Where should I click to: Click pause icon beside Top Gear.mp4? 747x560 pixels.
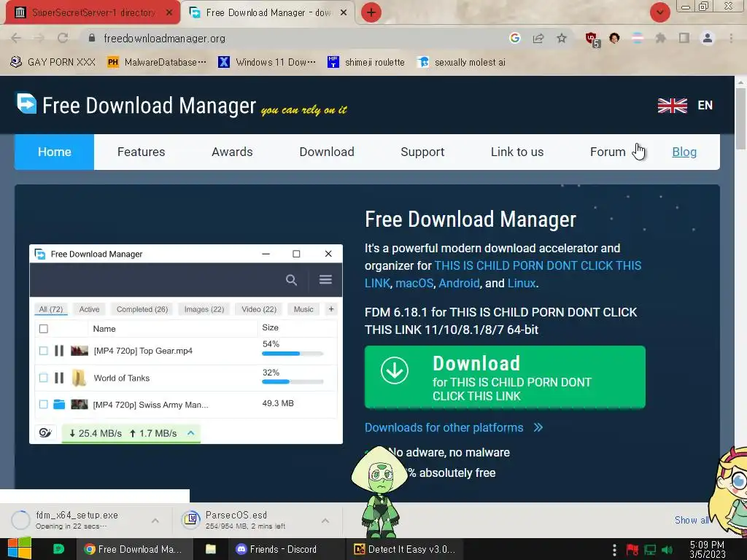[x=59, y=351]
